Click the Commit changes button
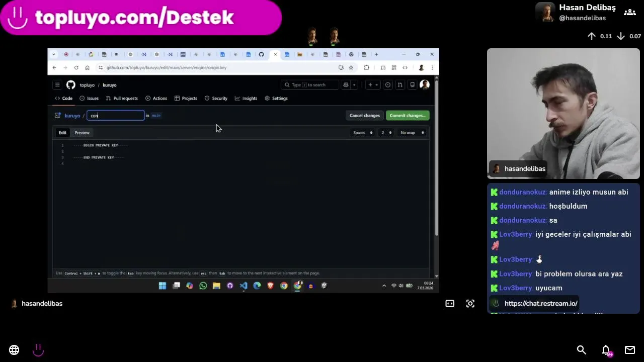The width and height of the screenshot is (644, 362). [x=408, y=116]
